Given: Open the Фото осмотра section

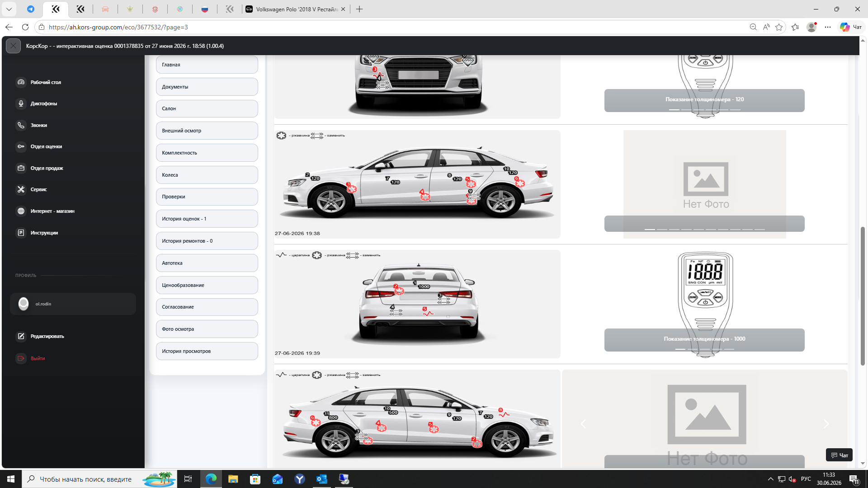Looking at the screenshot, I should (x=207, y=329).
